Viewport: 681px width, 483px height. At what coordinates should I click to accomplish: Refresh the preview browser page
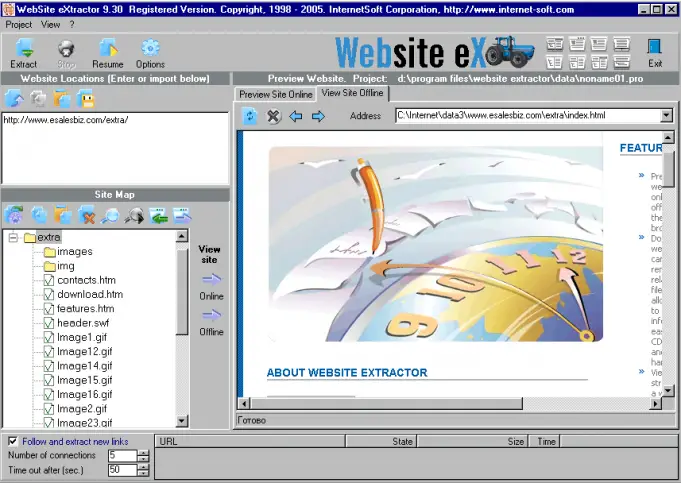250,117
